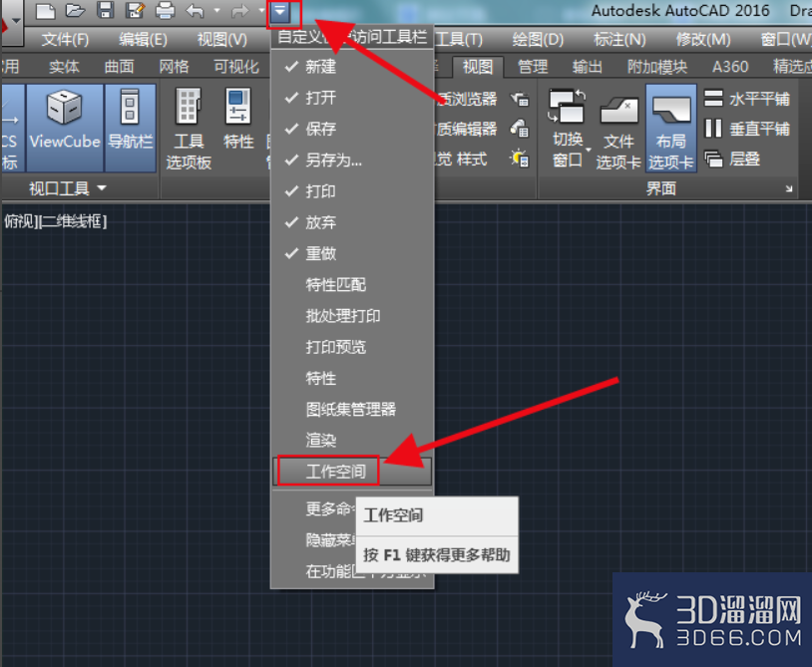
Task: Enable 渲染 in the customize menu
Action: [352, 441]
